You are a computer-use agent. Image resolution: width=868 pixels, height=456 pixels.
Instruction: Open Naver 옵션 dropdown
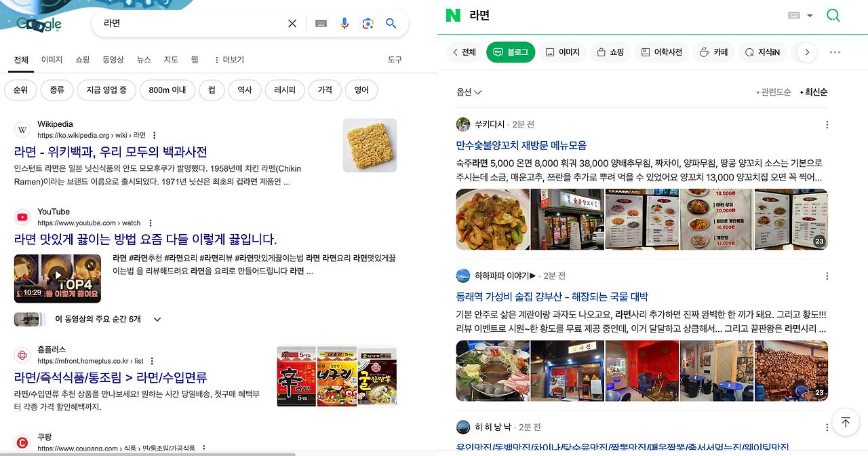pos(469,92)
